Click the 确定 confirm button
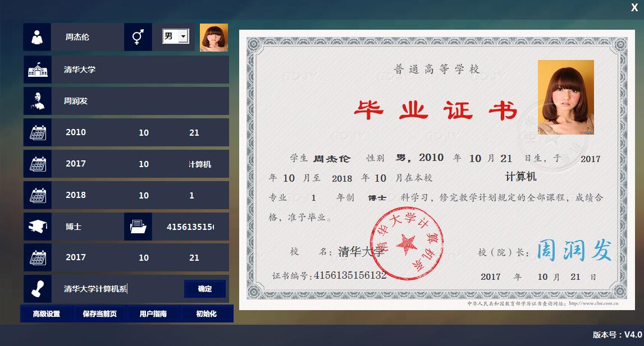 pyautogui.click(x=205, y=289)
